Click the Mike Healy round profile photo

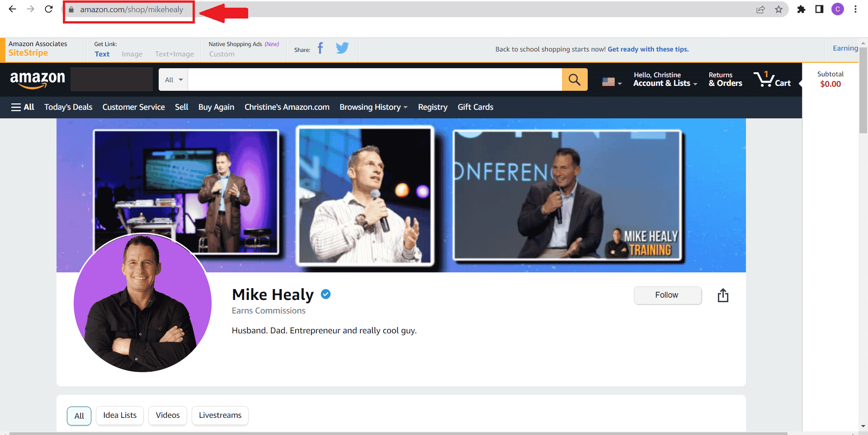pyautogui.click(x=142, y=303)
